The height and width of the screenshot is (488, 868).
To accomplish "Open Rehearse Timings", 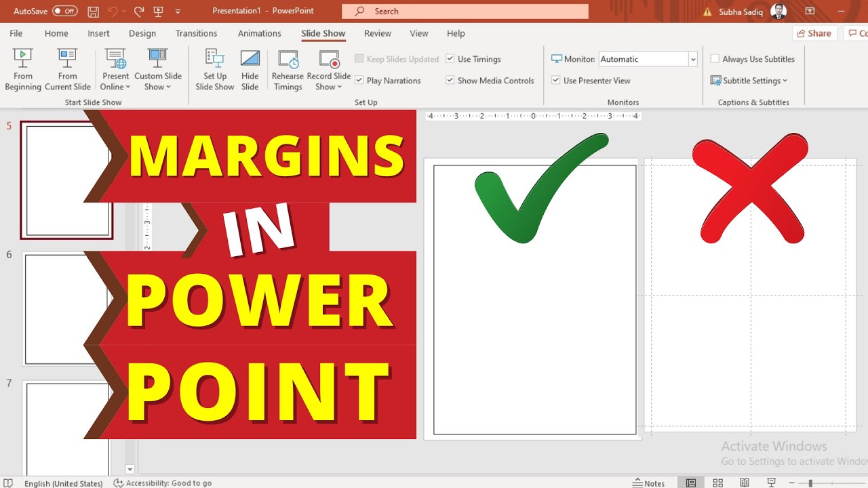I will pyautogui.click(x=288, y=68).
